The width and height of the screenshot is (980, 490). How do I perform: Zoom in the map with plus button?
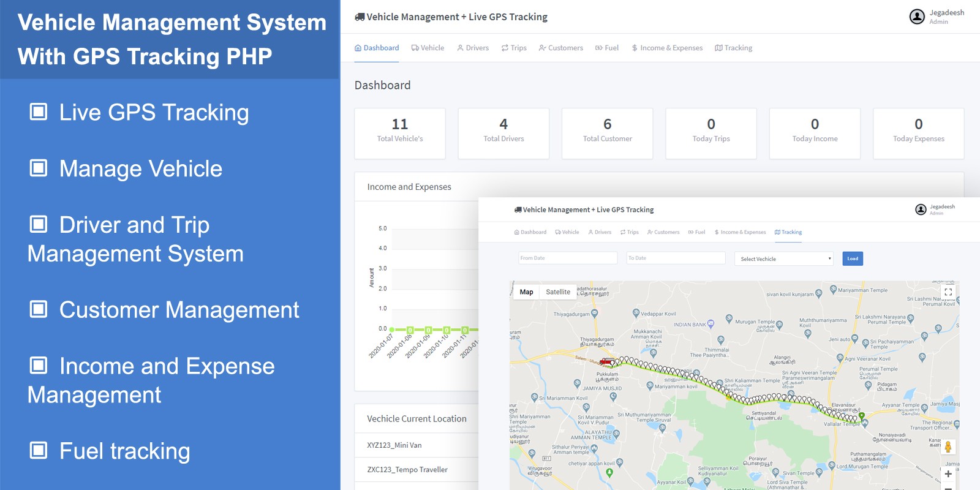click(x=948, y=473)
